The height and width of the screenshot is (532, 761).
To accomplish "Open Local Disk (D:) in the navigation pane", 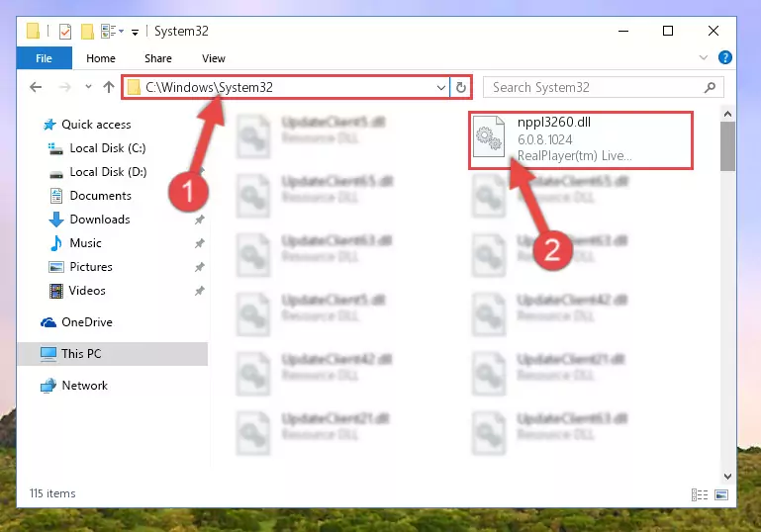I will tap(108, 172).
